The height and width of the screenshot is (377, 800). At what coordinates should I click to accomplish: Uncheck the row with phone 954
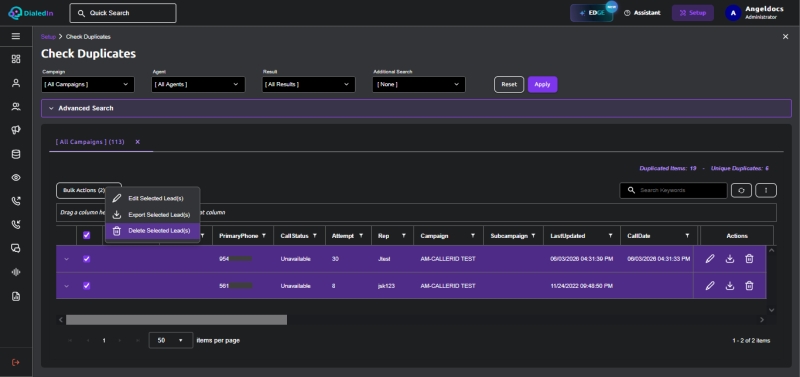tap(86, 259)
